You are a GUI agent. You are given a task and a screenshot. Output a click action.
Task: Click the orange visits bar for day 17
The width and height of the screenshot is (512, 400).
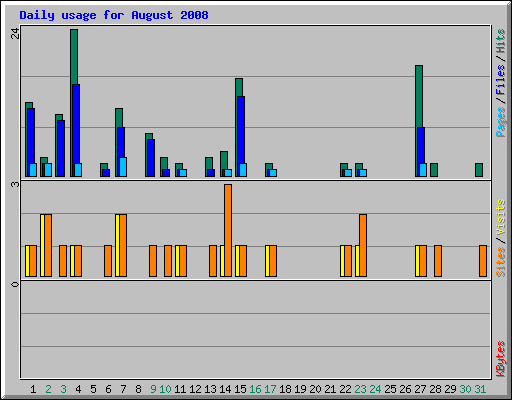pyautogui.click(x=273, y=261)
